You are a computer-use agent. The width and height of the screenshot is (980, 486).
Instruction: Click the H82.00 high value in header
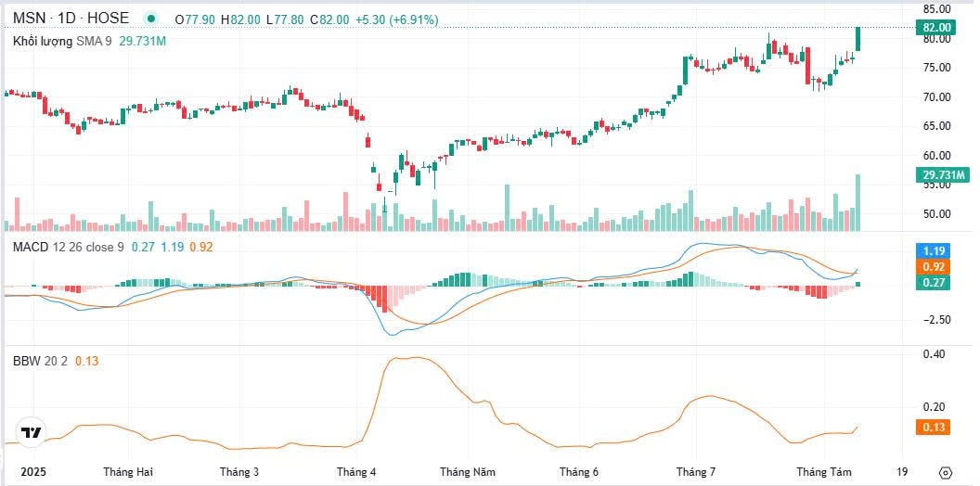coord(240,20)
